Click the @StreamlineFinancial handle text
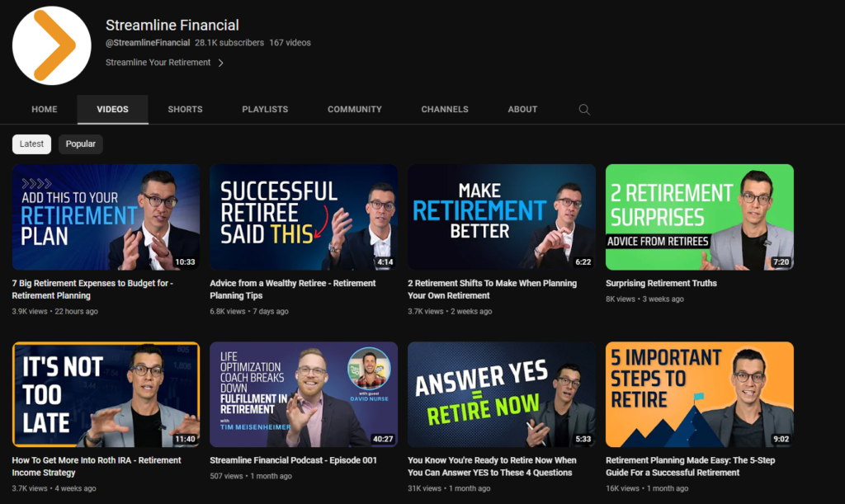 (x=148, y=43)
